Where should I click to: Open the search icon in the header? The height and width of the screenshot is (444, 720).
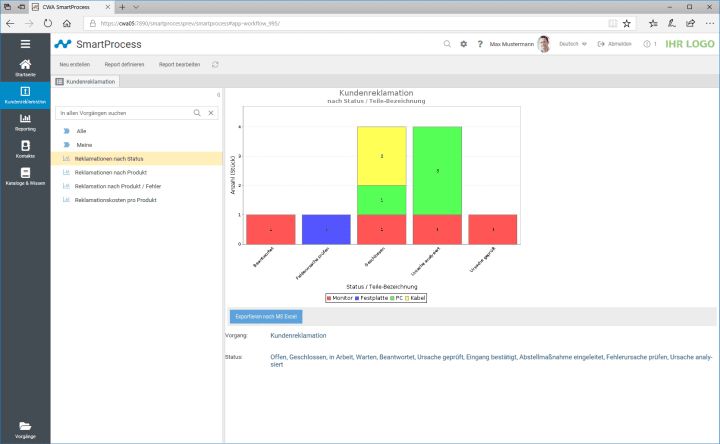click(447, 44)
